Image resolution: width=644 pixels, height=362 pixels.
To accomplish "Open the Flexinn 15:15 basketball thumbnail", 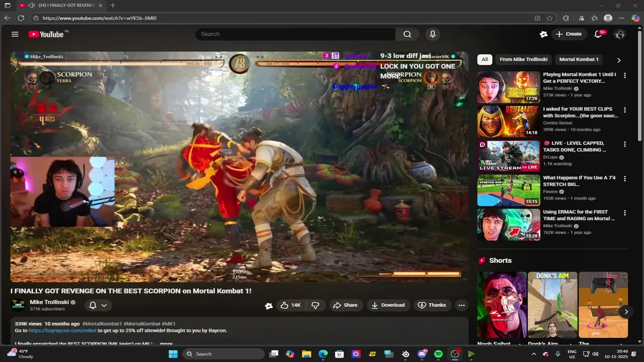I will tap(509, 190).
